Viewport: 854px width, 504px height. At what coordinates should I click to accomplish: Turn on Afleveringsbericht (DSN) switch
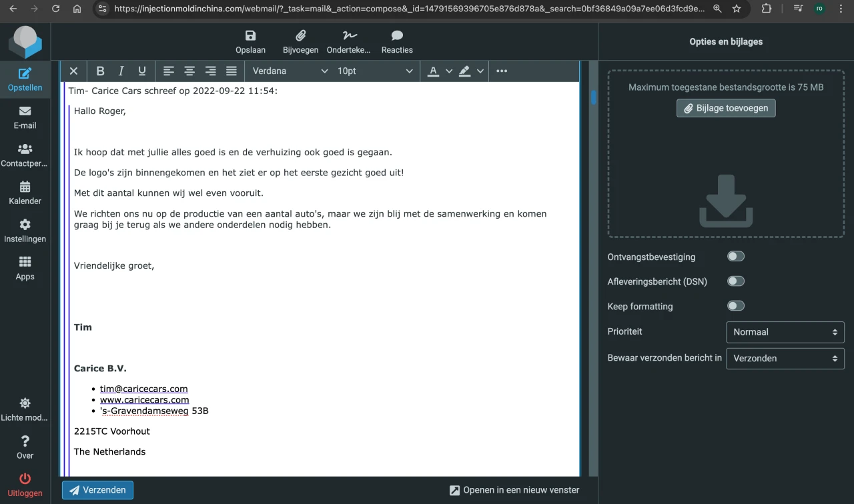[x=735, y=281]
